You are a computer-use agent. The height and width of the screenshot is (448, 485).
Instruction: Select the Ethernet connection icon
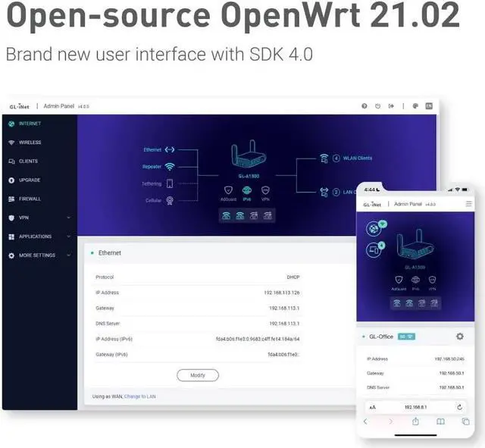tap(170, 149)
